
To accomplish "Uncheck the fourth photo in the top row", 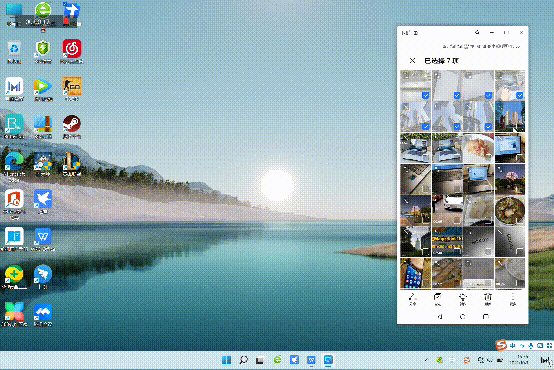I will pyautogui.click(x=519, y=96).
